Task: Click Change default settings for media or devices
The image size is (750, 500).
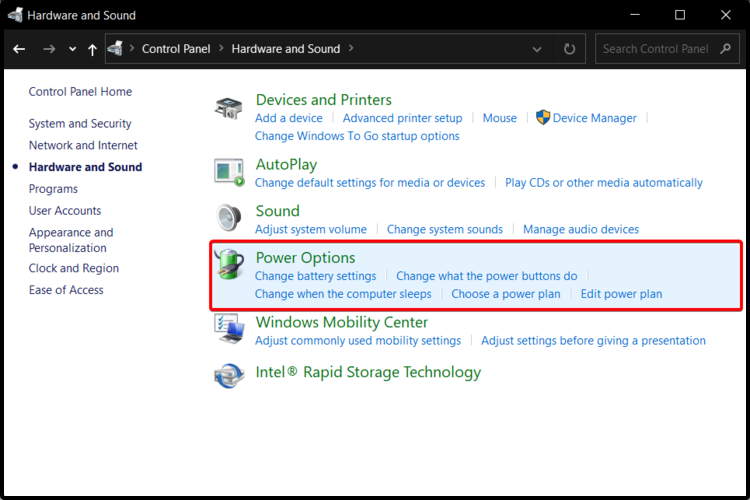Action: pyautogui.click(x=370, y=183)
